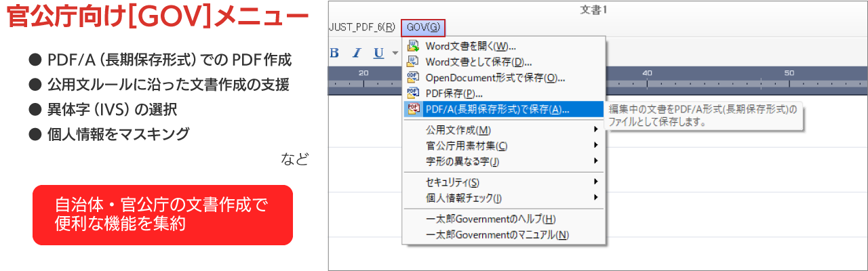This screenshot has height=271, width=868.
Task: Click the save as Word icon
Action: tap(412, 62)
